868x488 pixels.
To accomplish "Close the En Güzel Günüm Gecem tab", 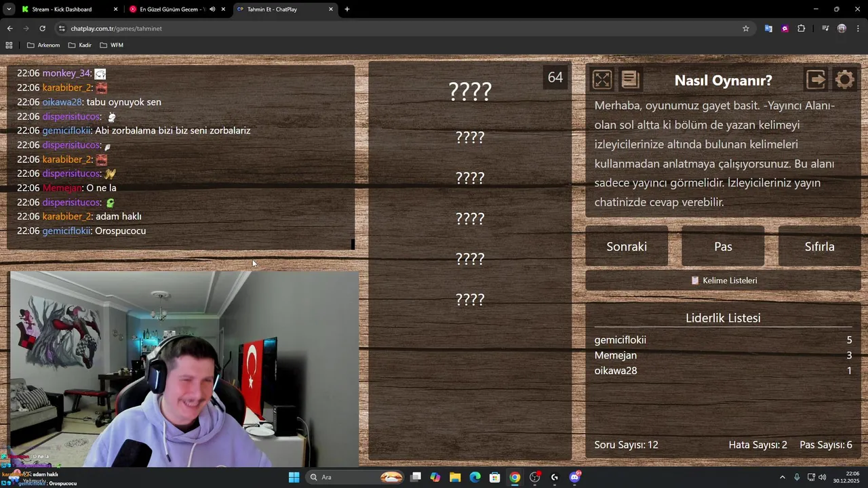I will pyautogui.click(x=223, y=9).
